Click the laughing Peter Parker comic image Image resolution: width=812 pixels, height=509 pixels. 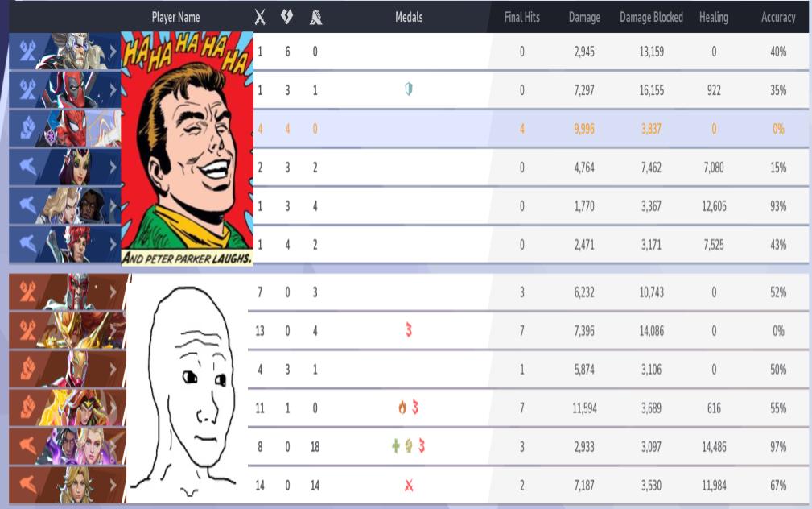click(187, 149)
